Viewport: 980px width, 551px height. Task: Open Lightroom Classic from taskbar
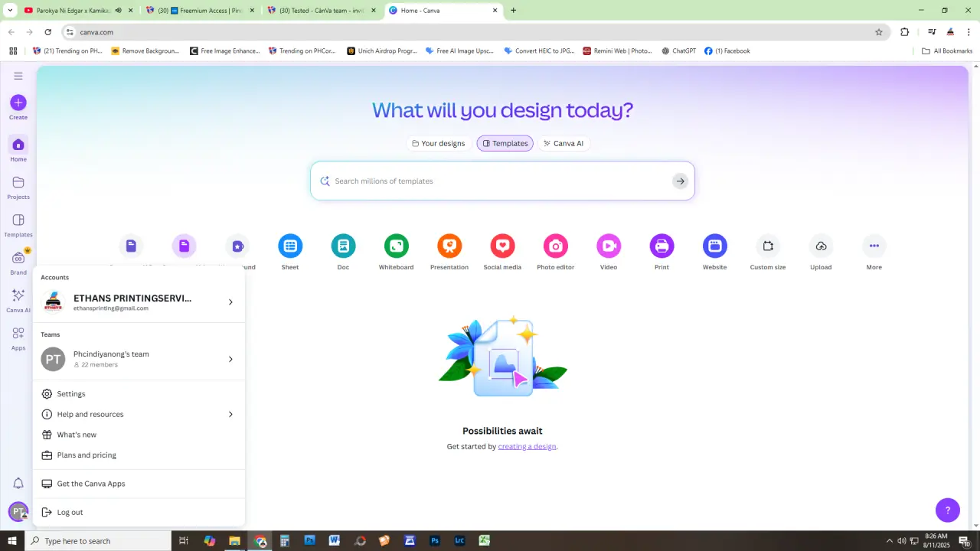tap(459, 541)
